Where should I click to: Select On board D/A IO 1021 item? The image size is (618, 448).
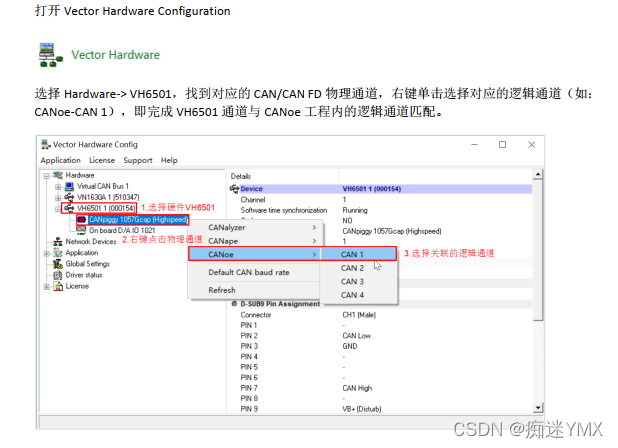pyautogui.click(x=122, y=231)
